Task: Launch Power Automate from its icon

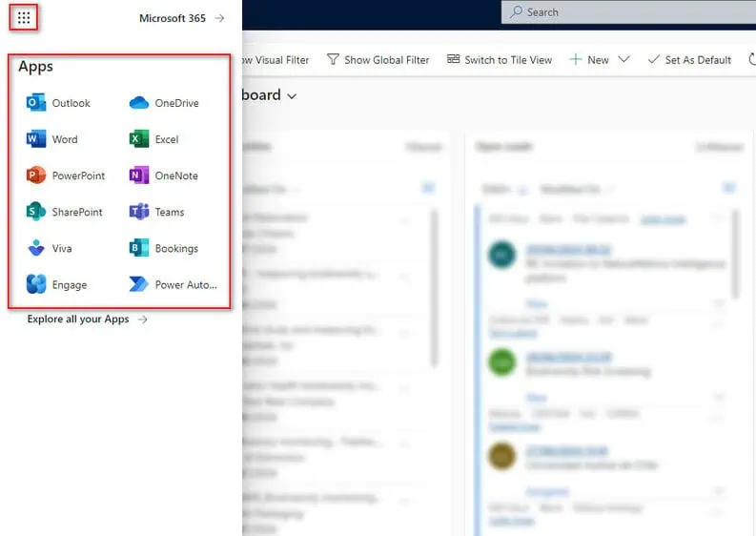Action: pos(139,284)
